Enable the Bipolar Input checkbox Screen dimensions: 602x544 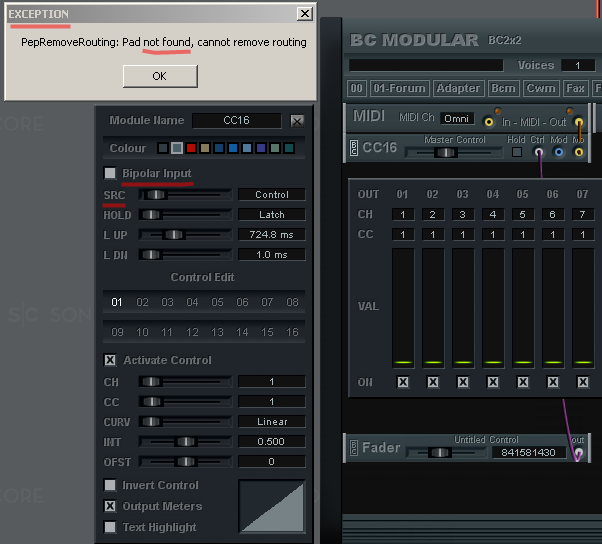tap(110, 173)
